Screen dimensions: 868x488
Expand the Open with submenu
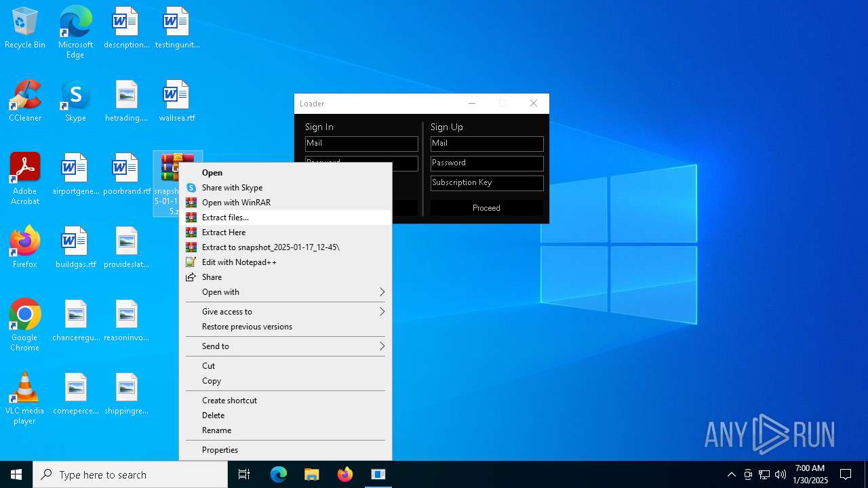click(285, 292)
